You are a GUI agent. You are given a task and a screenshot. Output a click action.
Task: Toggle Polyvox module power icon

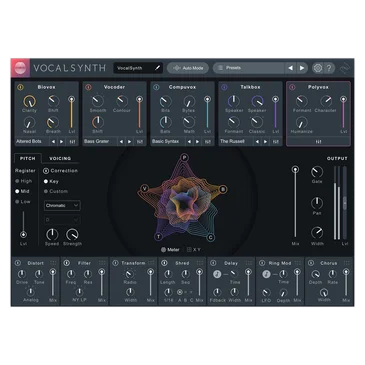pos(292,87)
